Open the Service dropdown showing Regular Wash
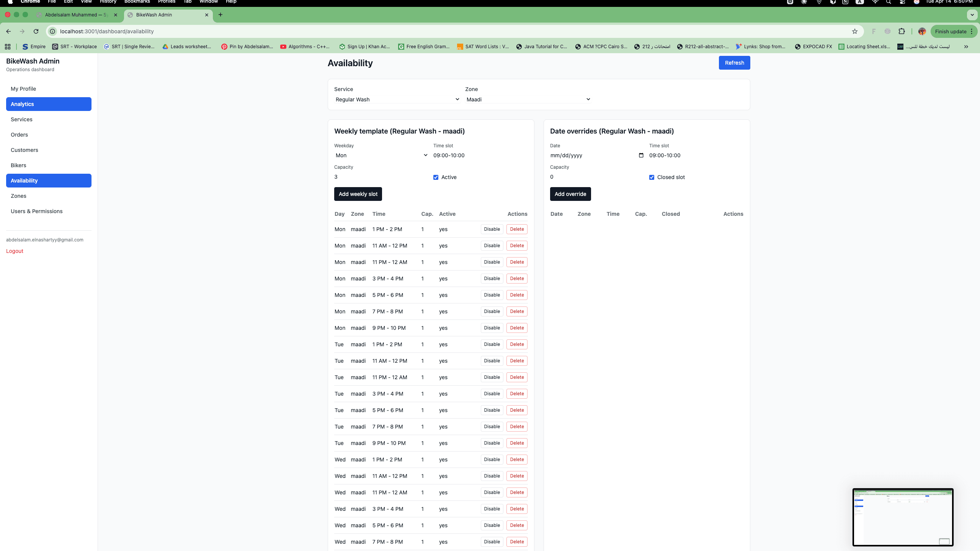Screen dimensions: 980x551 coord(396,99)
